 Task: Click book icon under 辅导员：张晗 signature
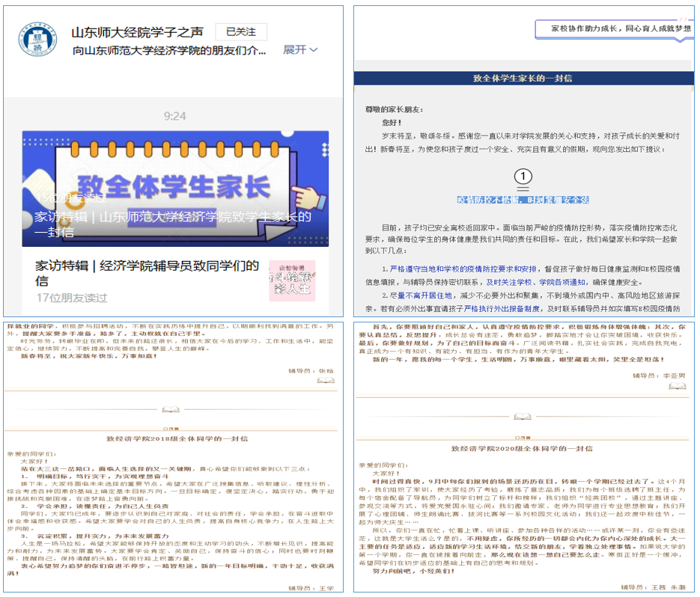(326, 380)
